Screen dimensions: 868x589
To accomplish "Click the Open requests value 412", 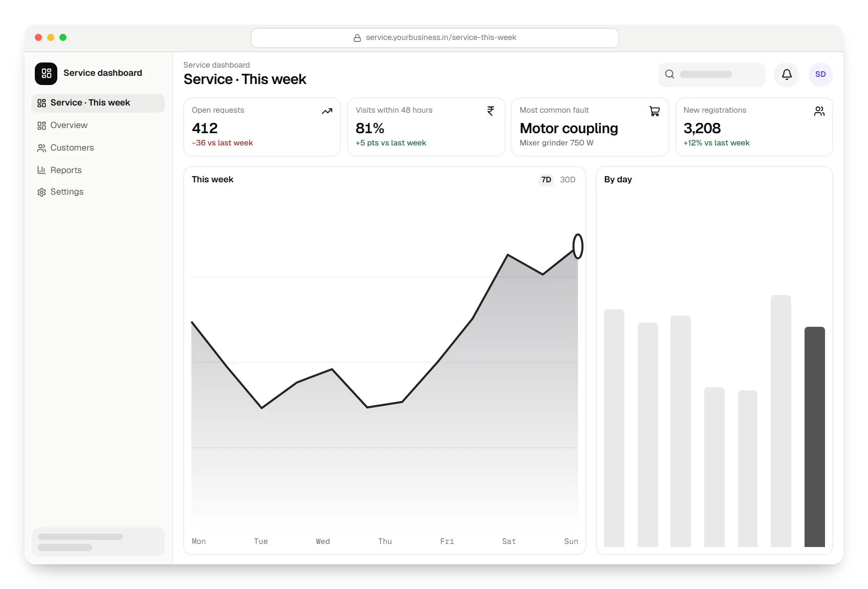I will 205,128.
